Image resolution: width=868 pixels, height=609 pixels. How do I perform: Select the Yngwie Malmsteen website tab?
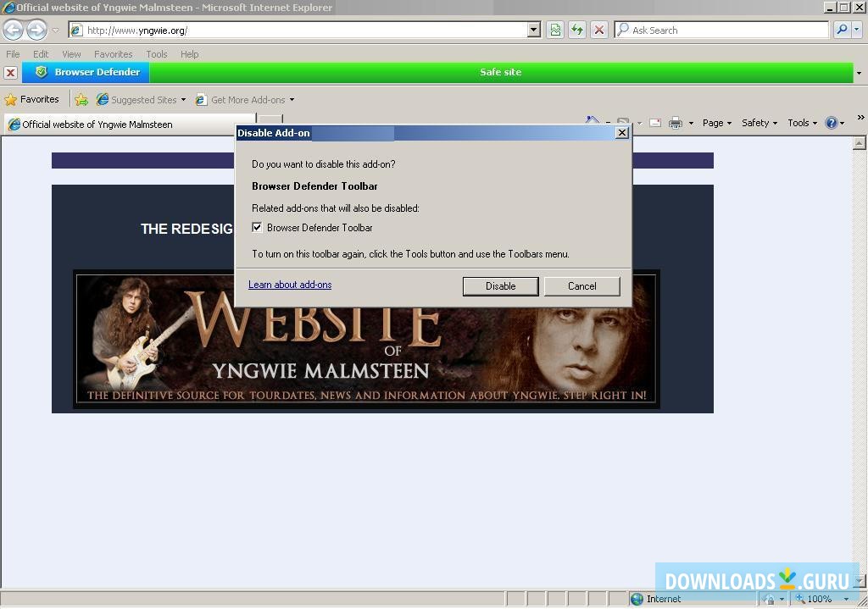(130, 125)
